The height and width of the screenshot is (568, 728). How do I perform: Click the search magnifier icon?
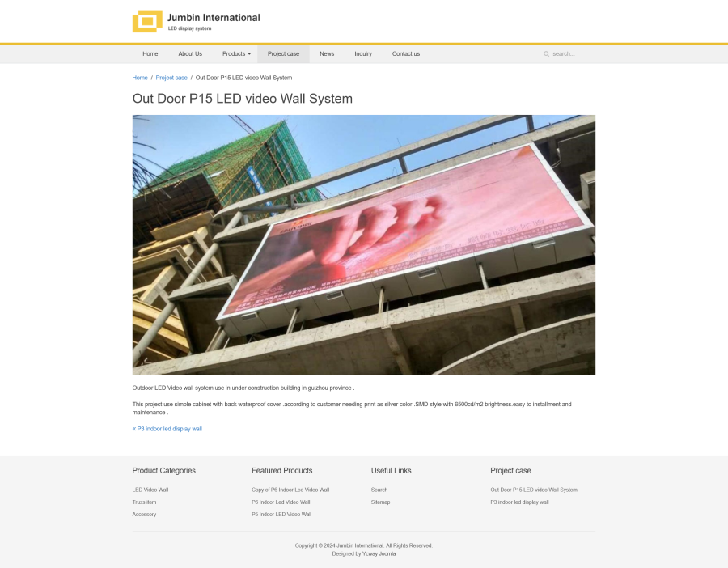point(547,54)
